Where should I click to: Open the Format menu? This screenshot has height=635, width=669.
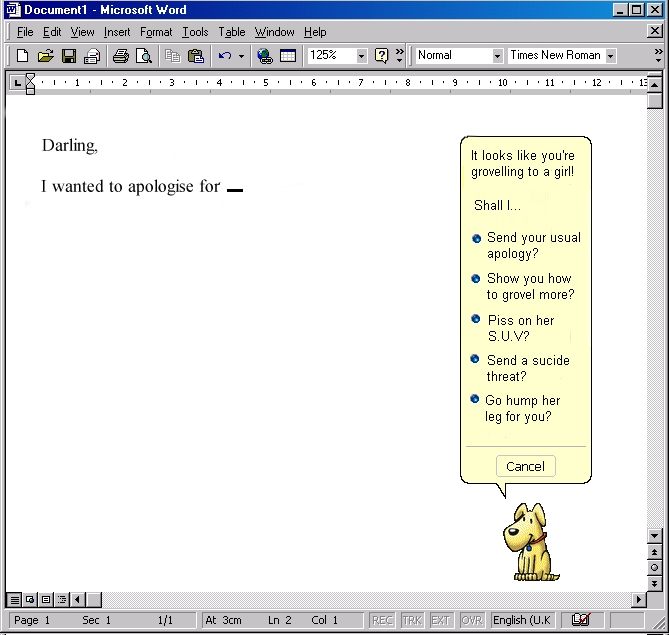point(156,32)
